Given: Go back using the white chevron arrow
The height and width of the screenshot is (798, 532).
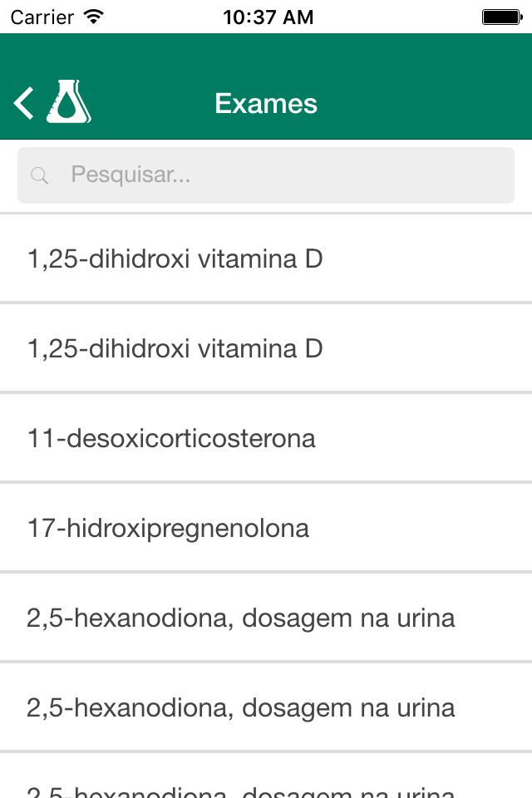Looking at the screenshot, I should [23, 103].
